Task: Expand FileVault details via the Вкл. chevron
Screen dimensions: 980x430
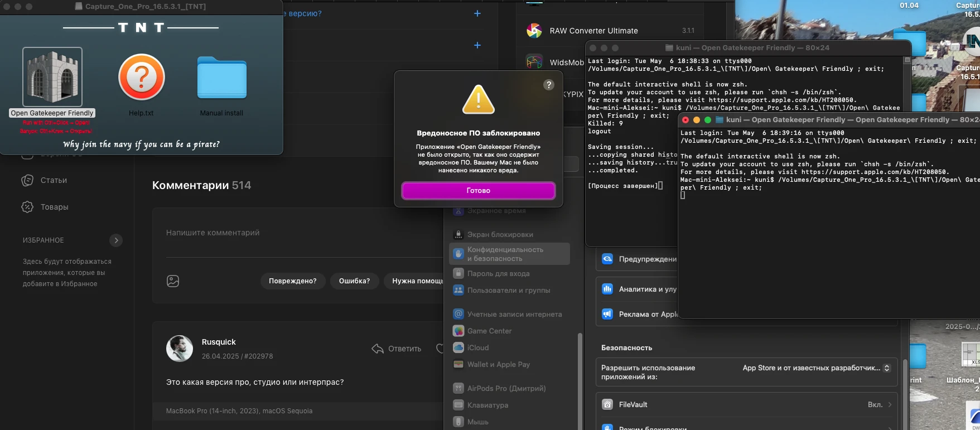Action: [890, 405]
